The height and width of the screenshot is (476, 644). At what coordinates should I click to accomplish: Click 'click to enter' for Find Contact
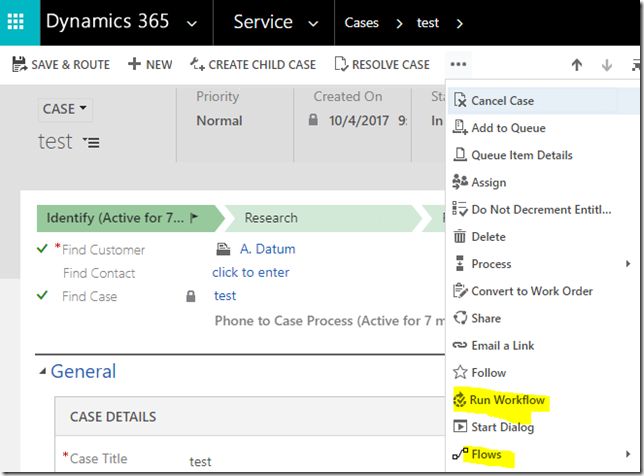pyautogui.click(x=251, y=272)
